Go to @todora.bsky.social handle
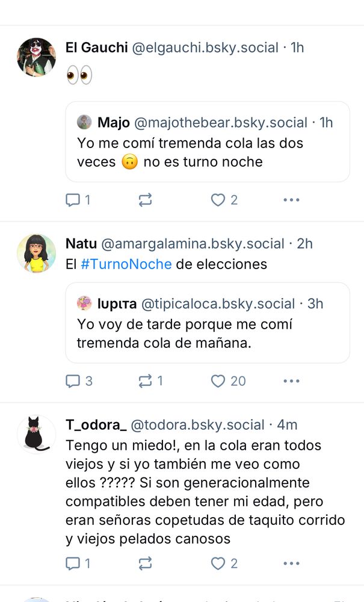 click(197, 425)
